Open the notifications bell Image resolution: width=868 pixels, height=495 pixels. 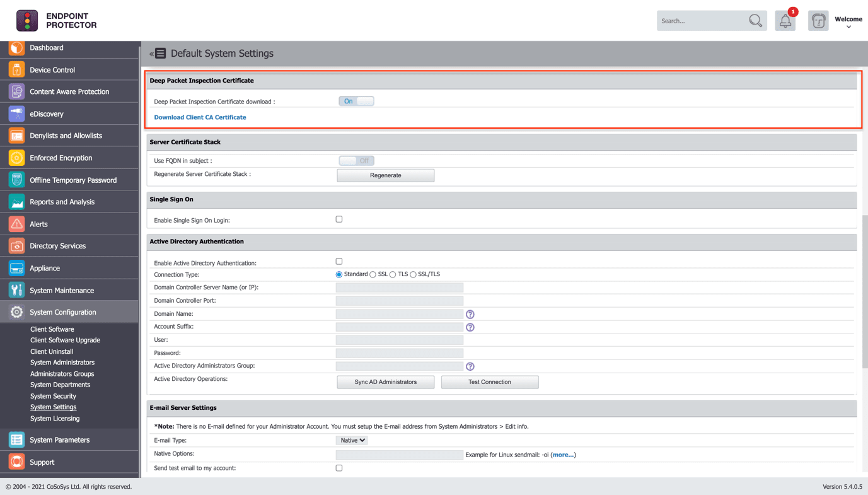(785, 21)
